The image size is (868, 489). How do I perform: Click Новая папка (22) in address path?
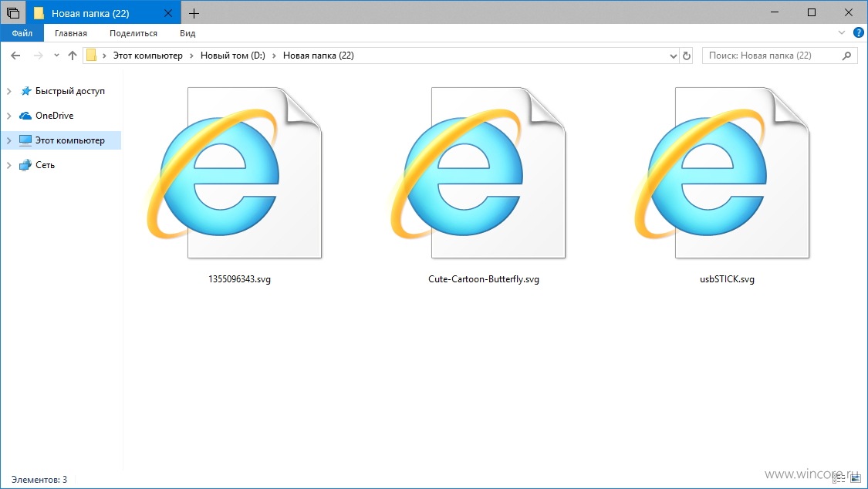(x=319, y=56)
